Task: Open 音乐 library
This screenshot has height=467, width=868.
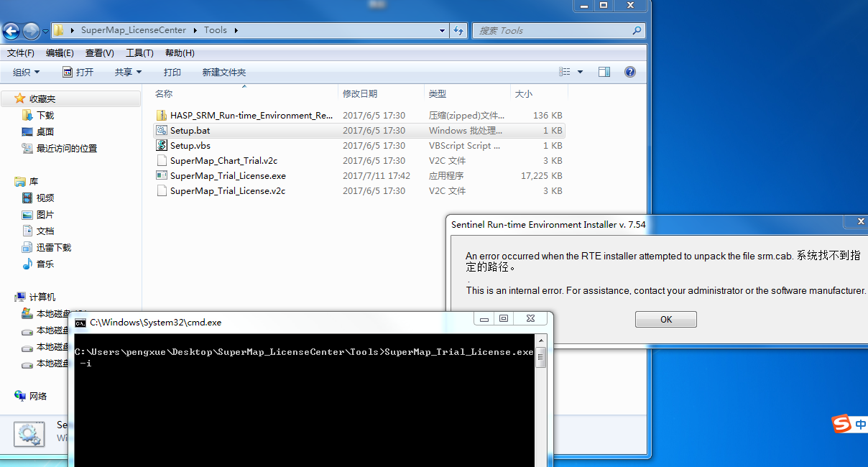Action: tap(45, 264)
